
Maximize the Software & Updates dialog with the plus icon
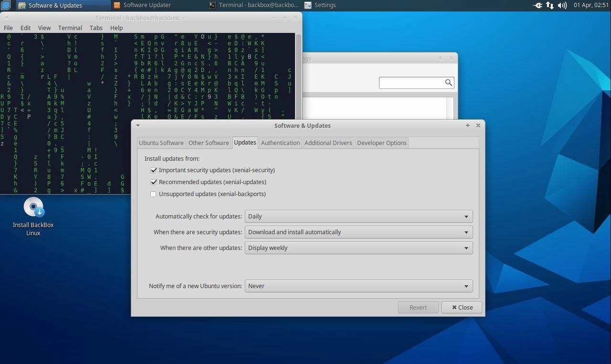(x=468, y=125)
